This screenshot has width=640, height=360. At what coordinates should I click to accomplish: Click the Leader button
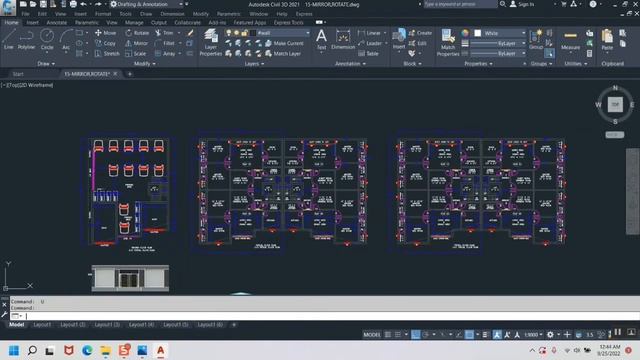pyautogui.click(x=371, y=43)
